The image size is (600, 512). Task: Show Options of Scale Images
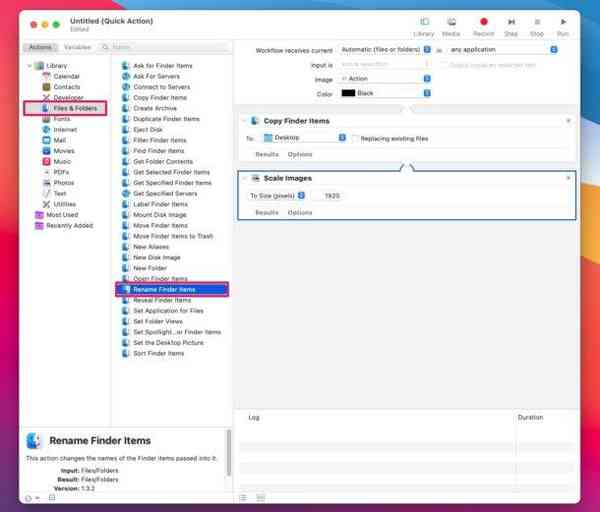tap(300, 212)
